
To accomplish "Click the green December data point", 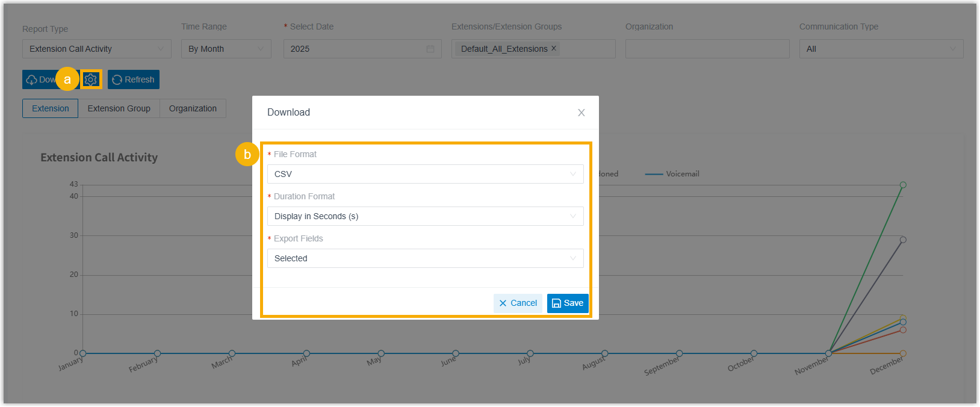I will tap(902, 185).
